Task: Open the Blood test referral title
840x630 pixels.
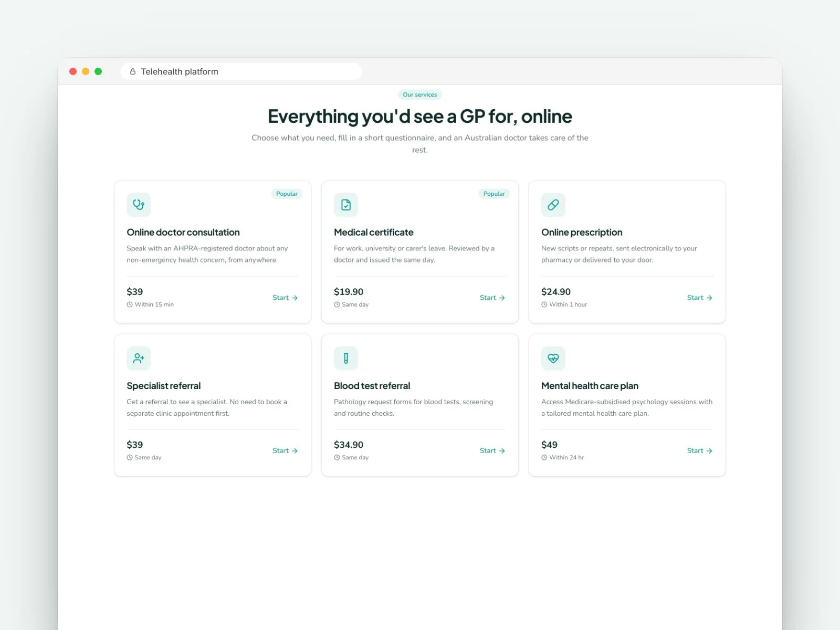Action: (372, 386)
